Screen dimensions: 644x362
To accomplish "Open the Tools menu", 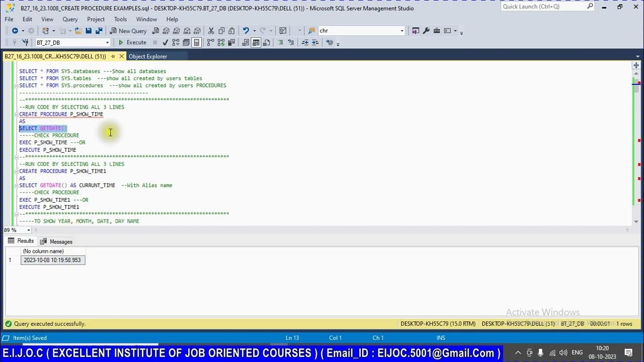I will tap(120, 19).
